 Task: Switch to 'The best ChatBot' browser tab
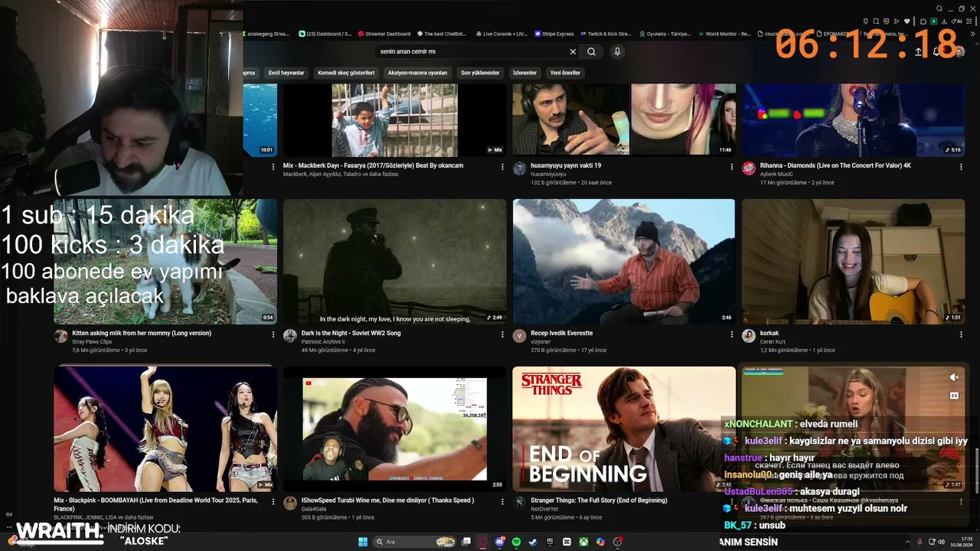point(443,34)
